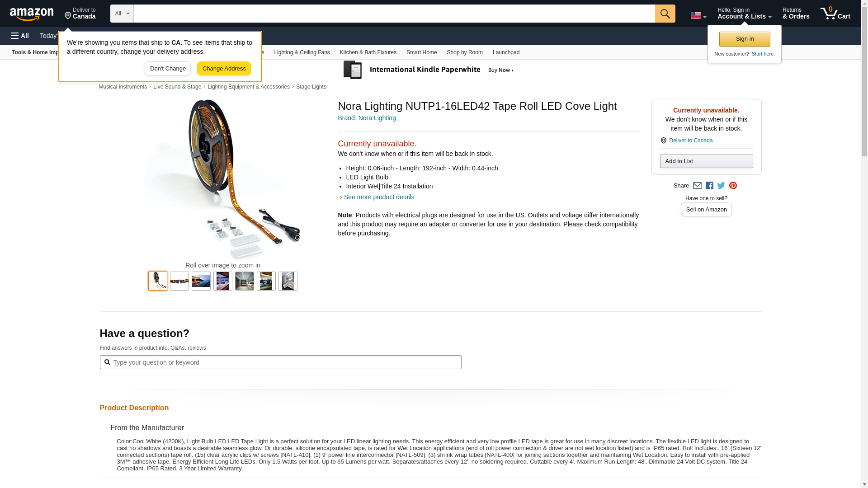This screenshot has height=488, width=868.
Task: Expand the search category All dropdown
Action: pyautogui.click(x=122, y=14)
